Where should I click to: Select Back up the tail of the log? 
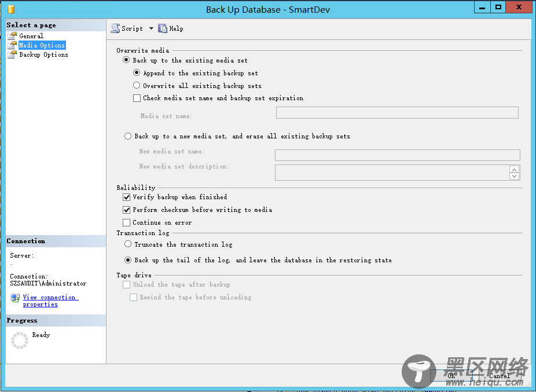(128, 260)
